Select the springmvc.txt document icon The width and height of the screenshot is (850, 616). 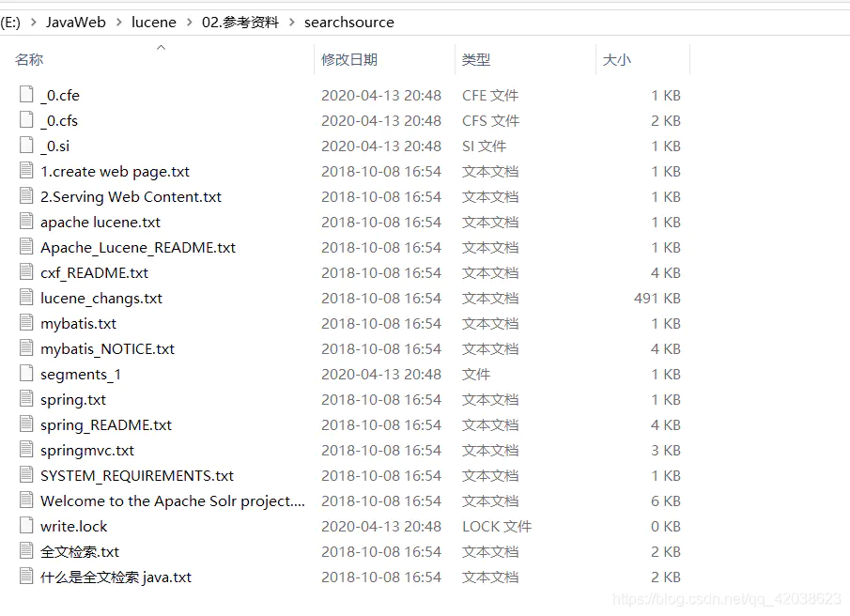(26, 449)
